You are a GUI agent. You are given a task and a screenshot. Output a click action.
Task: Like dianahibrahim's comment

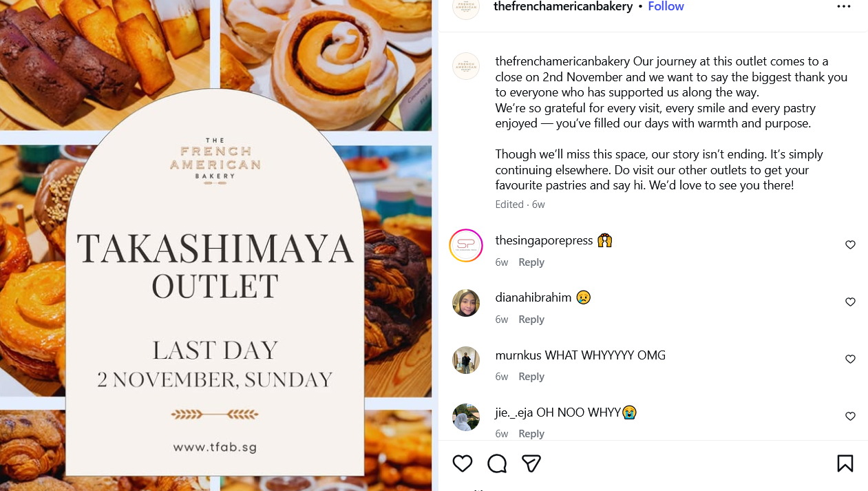tap(850, 302)
